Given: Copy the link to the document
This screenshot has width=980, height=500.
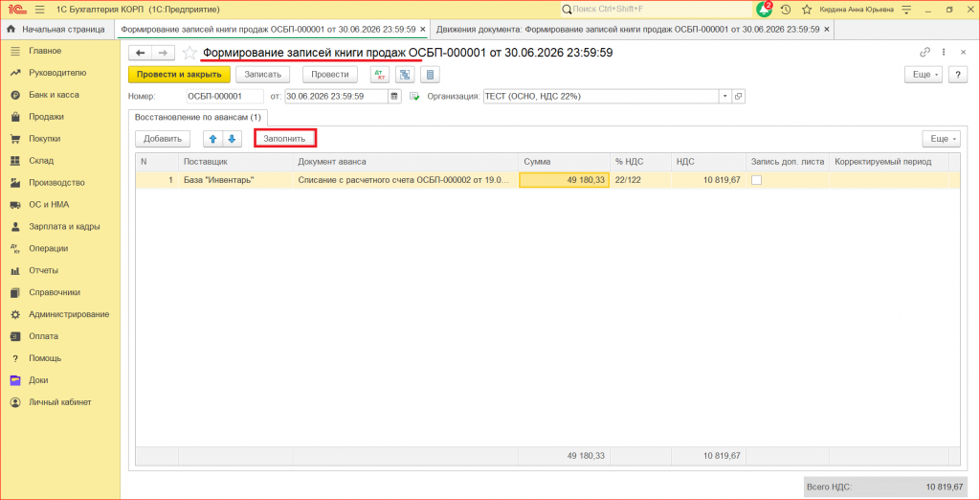Looking at the screenshot, I should [925, 53].
